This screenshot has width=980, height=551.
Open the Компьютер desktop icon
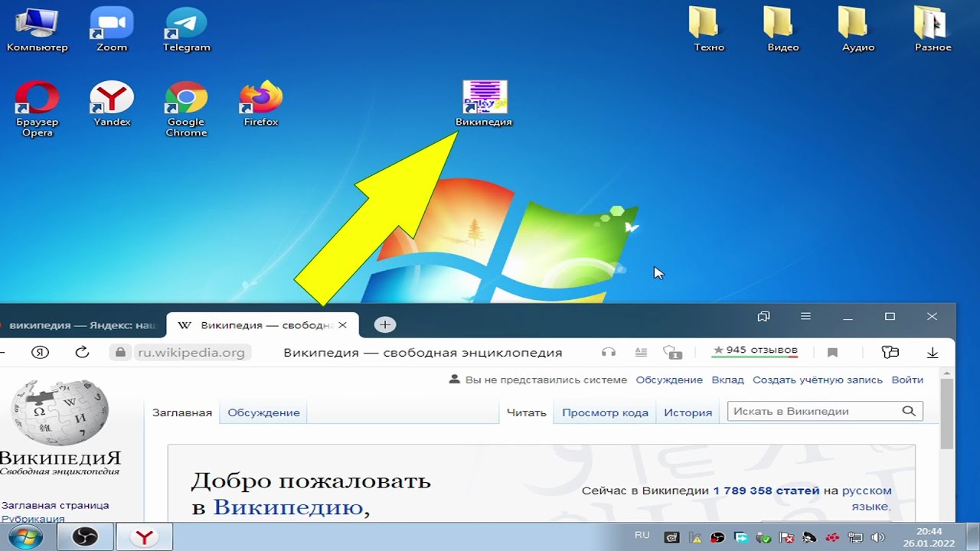[37, 31]
